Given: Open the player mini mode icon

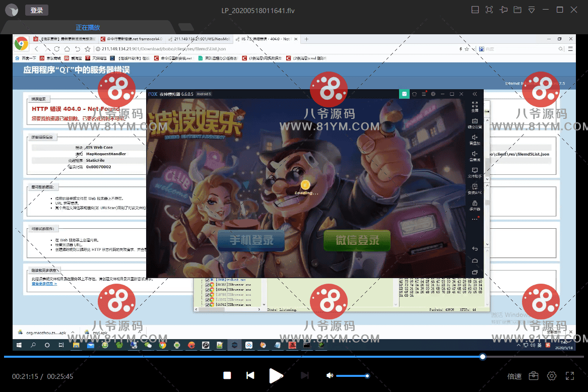Looking at the screenshot, I should pyautogui.click(x=475, y=10).
